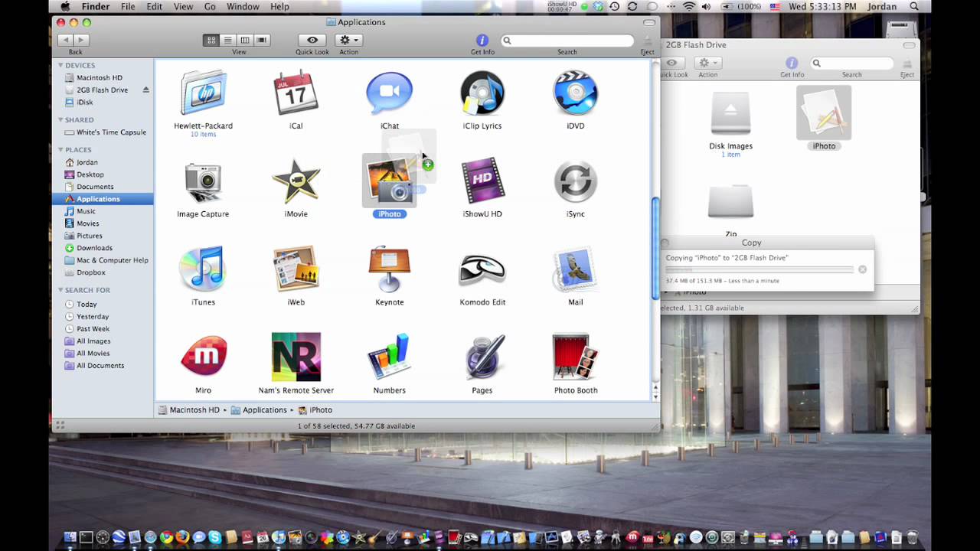Viewport: 980px width, 551px height.
Task: Open the Hewlett-Packard folder icon
Action: click(203, 93)
